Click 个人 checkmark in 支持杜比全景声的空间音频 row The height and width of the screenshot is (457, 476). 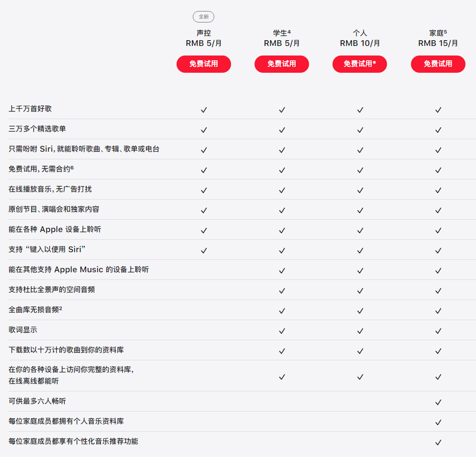360,291
